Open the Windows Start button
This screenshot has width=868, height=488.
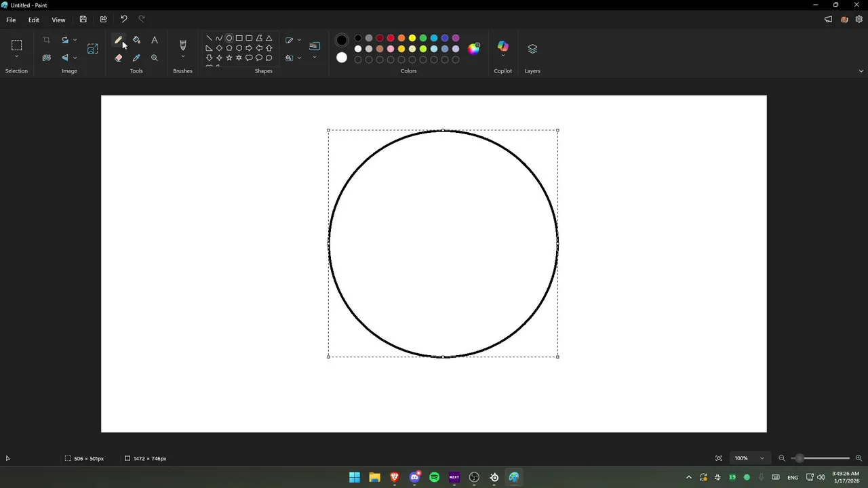point(355,477)
